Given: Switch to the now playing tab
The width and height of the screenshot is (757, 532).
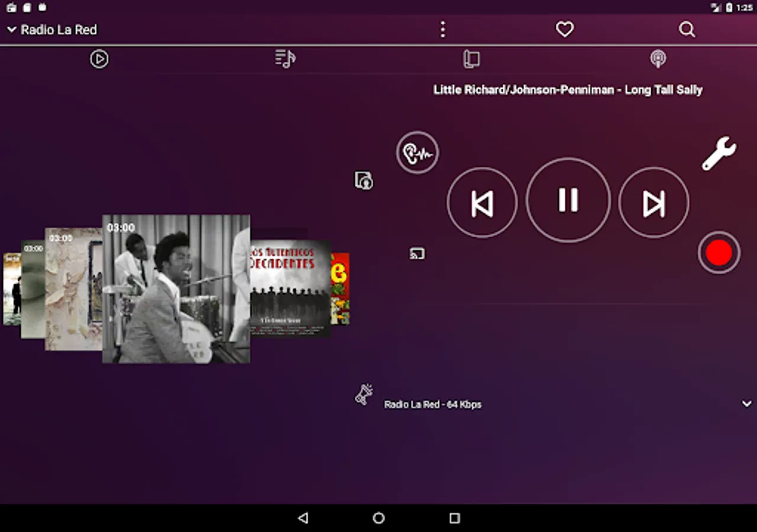Looking at the screenshot, I should [99, 59].
